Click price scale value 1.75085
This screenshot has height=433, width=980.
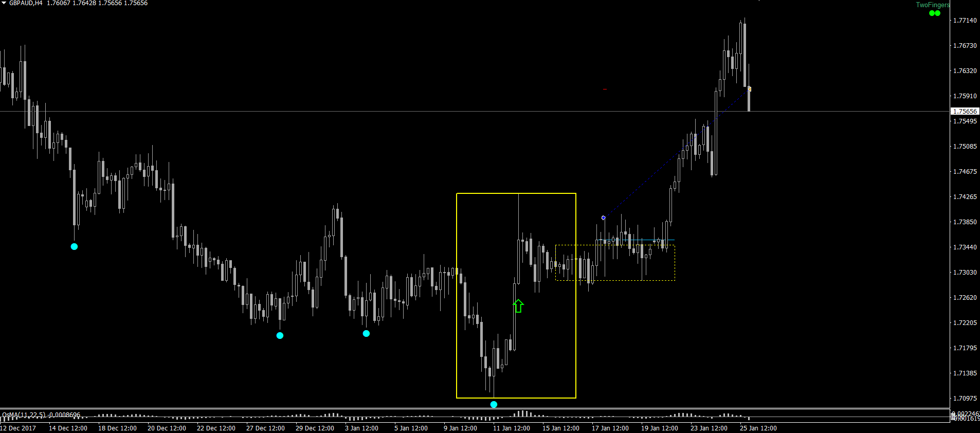point(965,147)
